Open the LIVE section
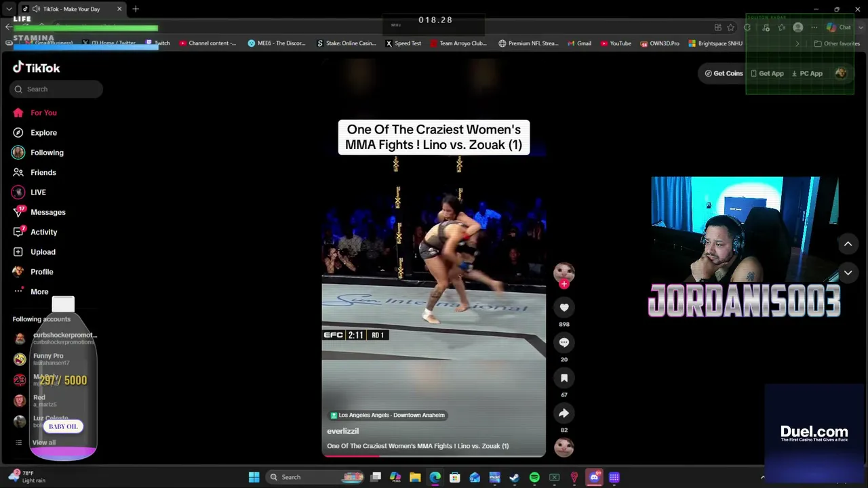 [29, 192]
